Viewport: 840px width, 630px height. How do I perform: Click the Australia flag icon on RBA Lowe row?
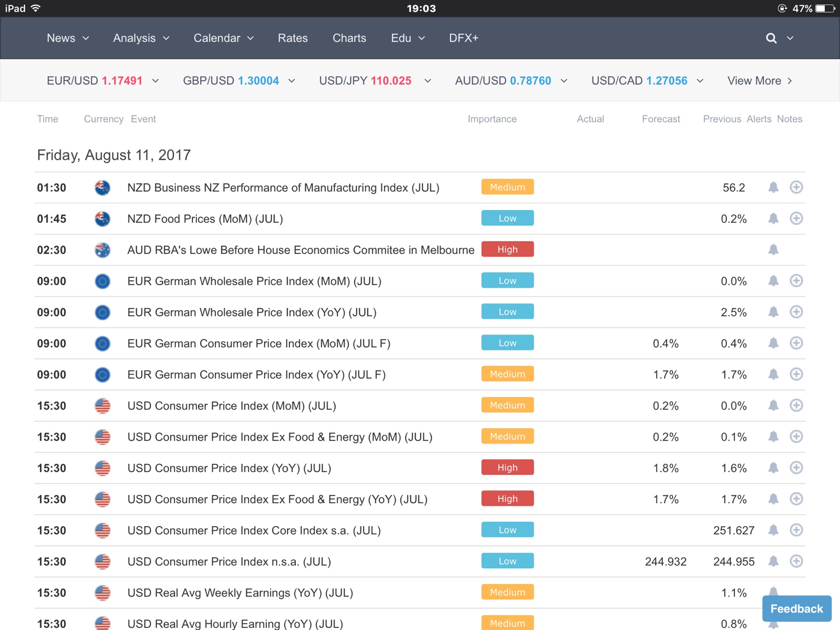(x=102, y=250)
